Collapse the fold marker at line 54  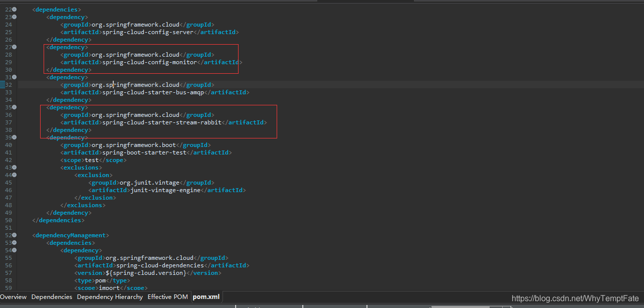tap(14, 250)
